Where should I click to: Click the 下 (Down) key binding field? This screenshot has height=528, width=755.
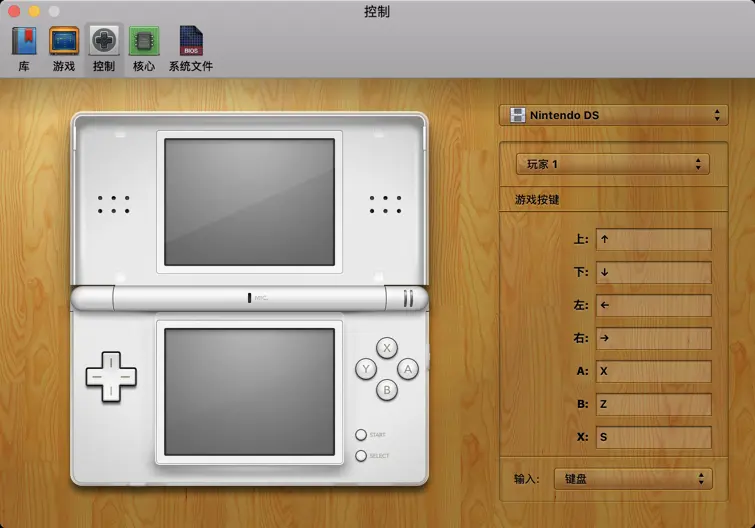point(653,272)
